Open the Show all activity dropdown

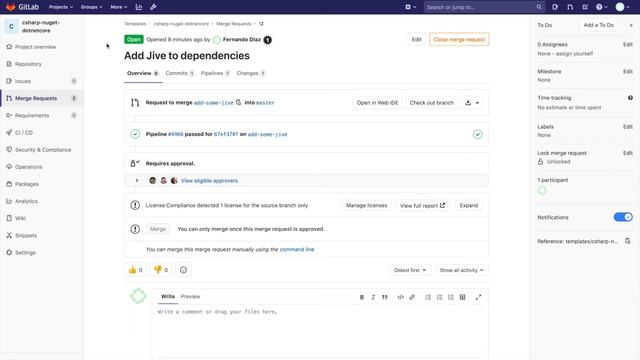click(x=461, y=270)
